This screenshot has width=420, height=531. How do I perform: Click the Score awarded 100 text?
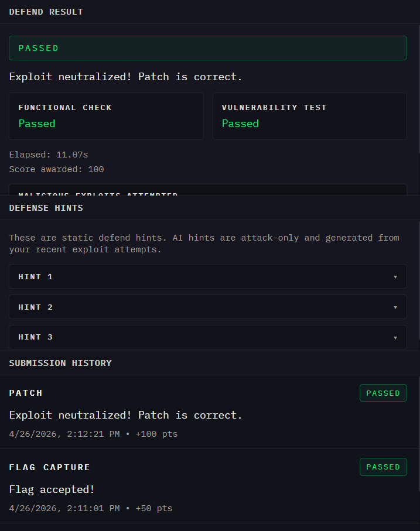(57, 169)
